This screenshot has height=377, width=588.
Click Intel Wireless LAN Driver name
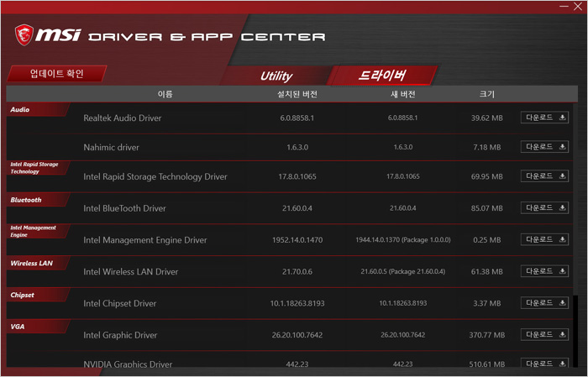click(130, 271)
